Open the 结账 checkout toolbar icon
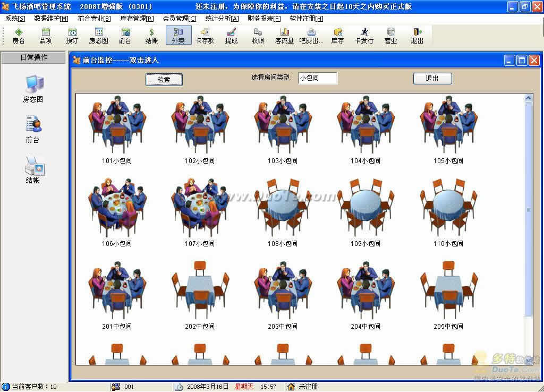Image resolution: width=544 pixels, height=392 pixels. [151, 36]
